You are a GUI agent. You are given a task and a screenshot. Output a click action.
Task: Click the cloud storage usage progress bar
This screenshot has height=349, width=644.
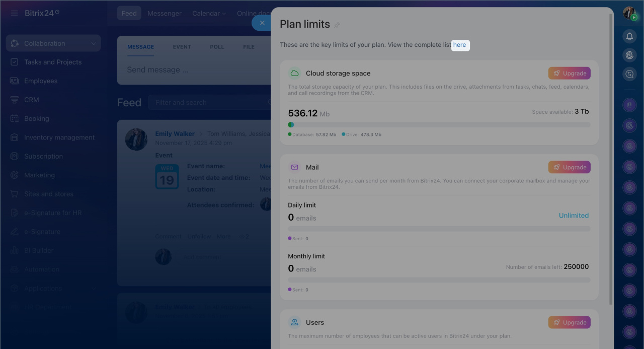(x=439, y=124)
